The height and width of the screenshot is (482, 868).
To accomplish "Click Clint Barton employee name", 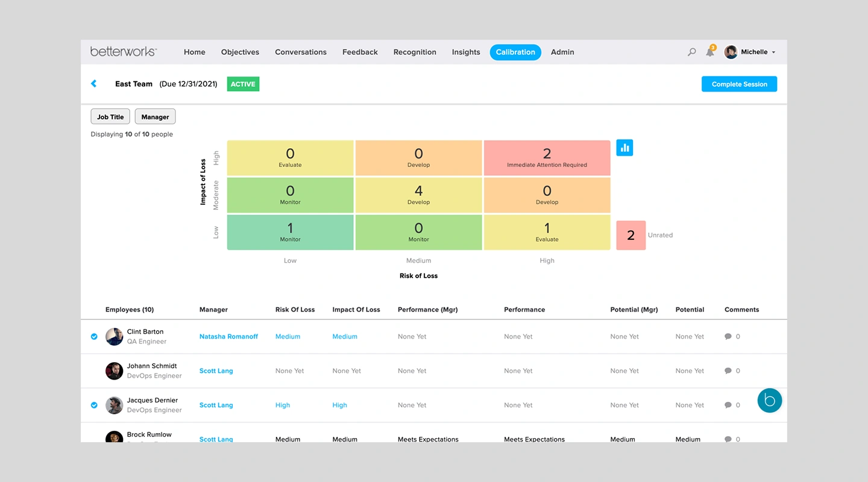I will [145, 332].
